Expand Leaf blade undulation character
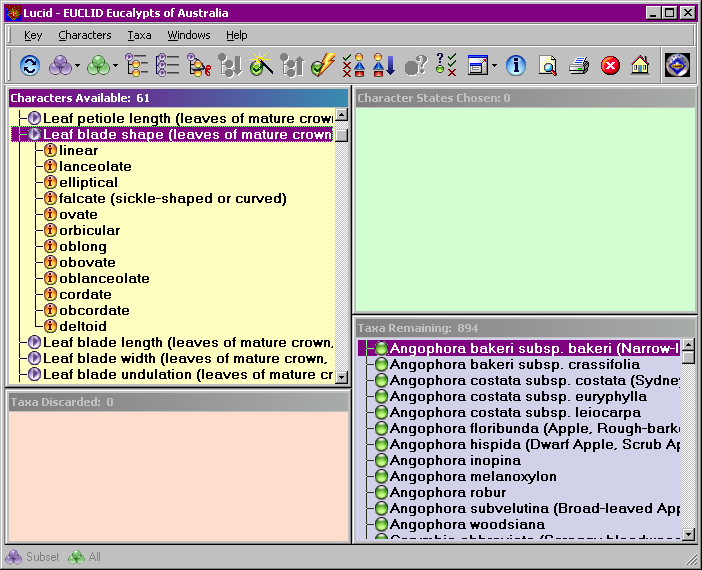 [x=34, y=374]
